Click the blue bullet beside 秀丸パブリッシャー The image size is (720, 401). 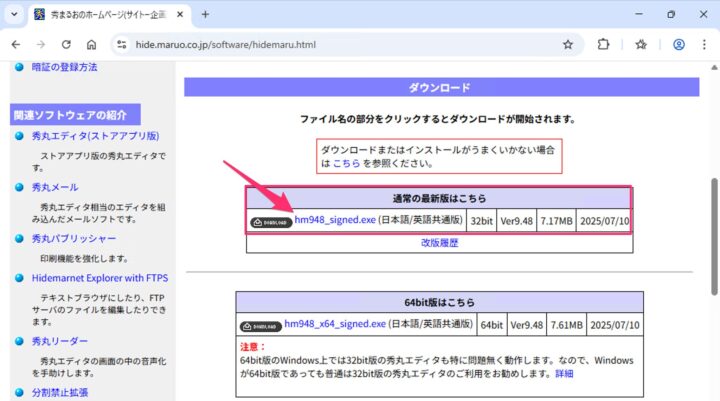point(19,239)
